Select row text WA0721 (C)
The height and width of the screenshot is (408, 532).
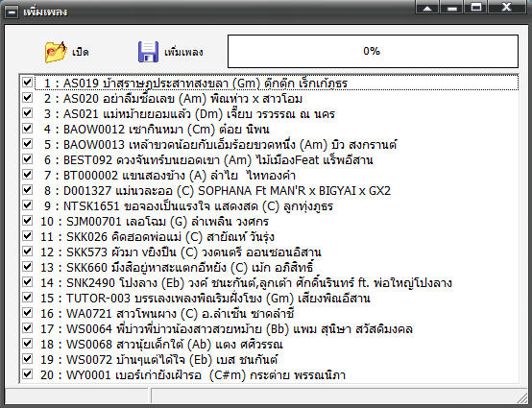tap(167, 314)
